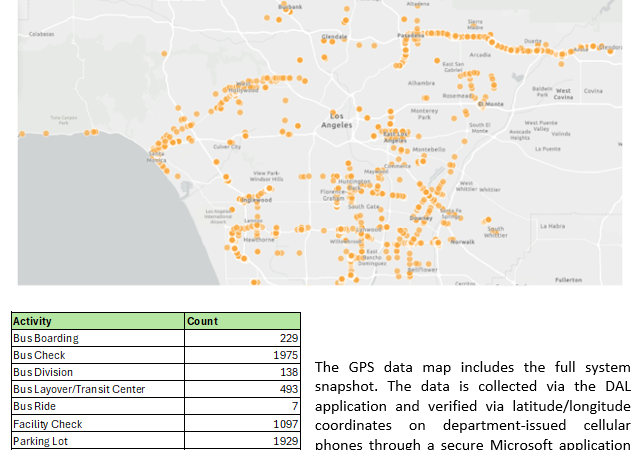This screenshot has width=643, height=450.
Task: Select the Bus Boarding table row
Action: point(97,338)
